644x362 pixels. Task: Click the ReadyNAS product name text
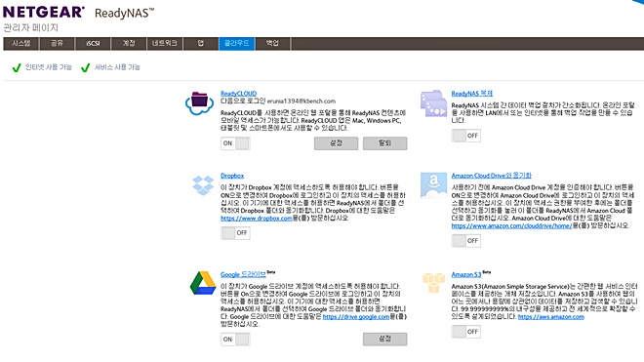[x=125, y=13]
